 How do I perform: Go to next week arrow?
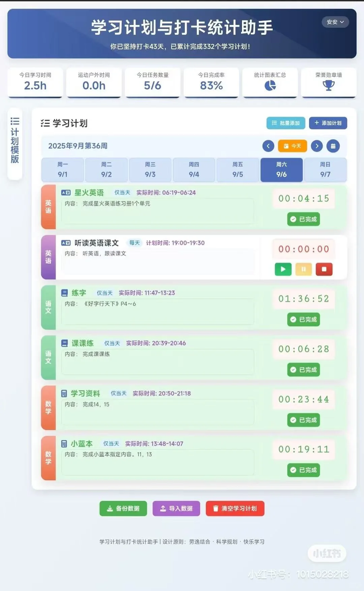tap(317, 146)
